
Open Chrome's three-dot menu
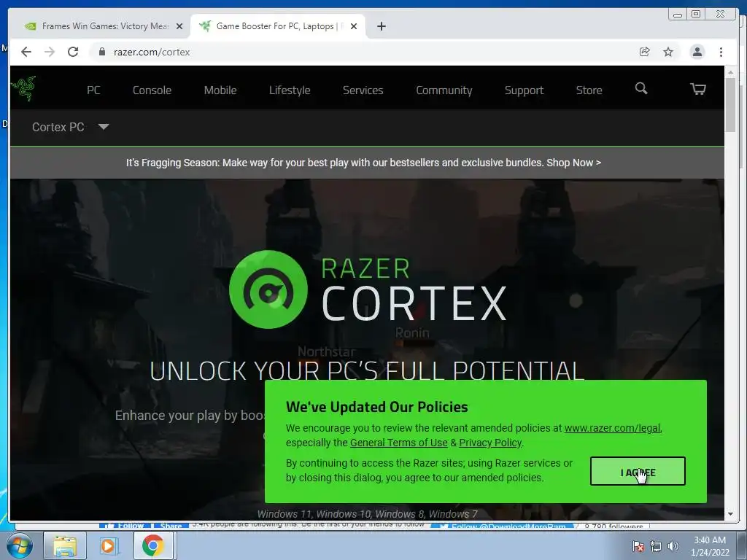(721, 52)
